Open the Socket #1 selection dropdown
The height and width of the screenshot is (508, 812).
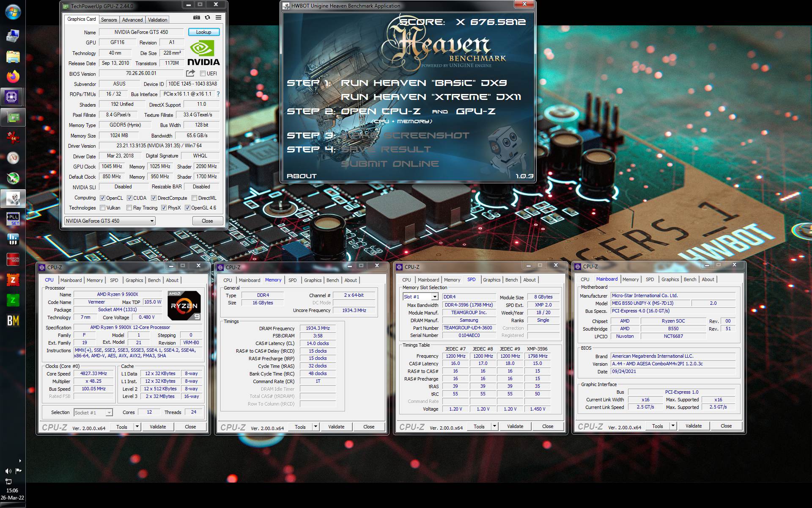click(93, 412)
